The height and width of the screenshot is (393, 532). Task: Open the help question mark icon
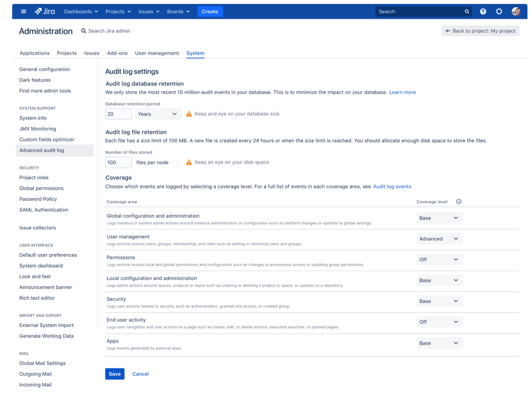tap(483, 12)
